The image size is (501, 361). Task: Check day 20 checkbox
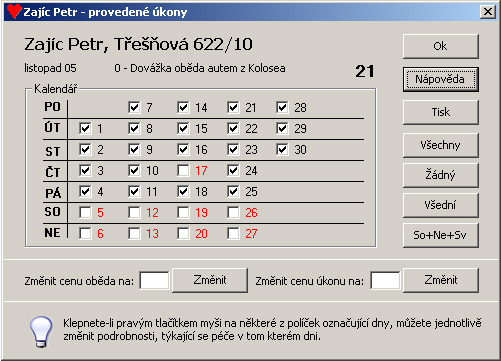tap(183, 233)
